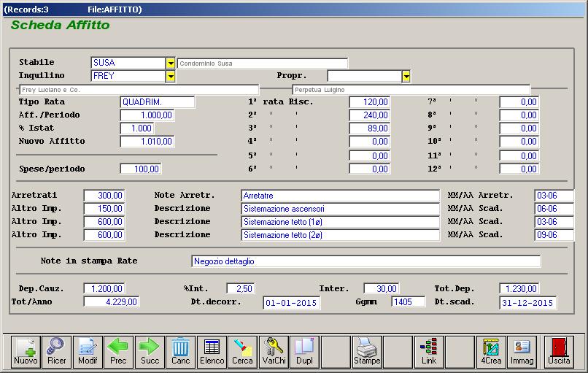Click the 7ª rata field
Viewport: 588px width, 373px height.
coord(519,102)
